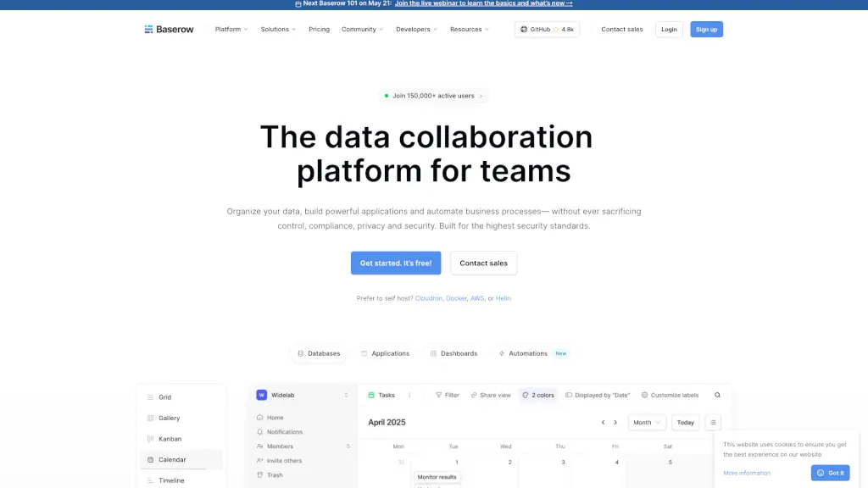The width and height of the screenshot is (868, 488).
Task: Click the Gallery view icon
Action: (x=150, y=419)
